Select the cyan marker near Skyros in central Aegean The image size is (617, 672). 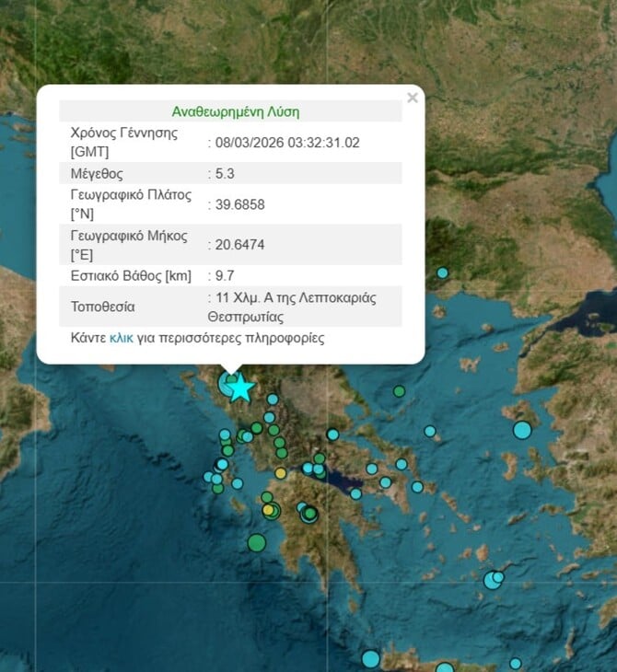(430, 431)
